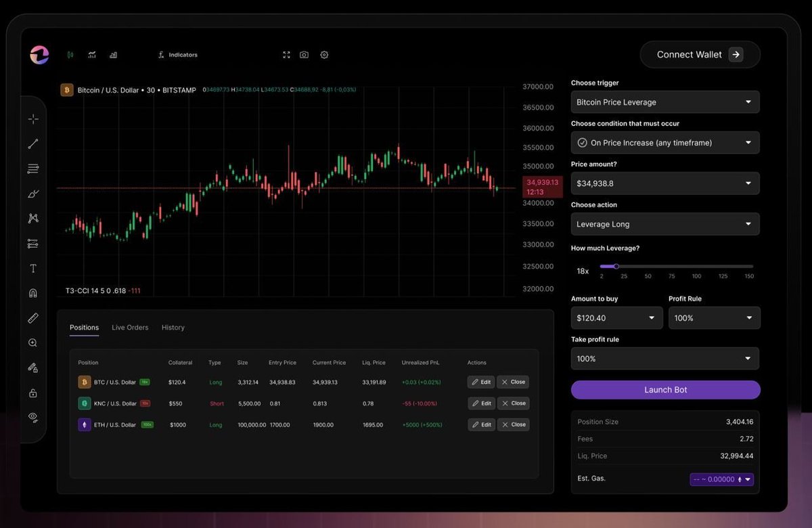Switch to the Live Orders tab

[x=130, y=327]
